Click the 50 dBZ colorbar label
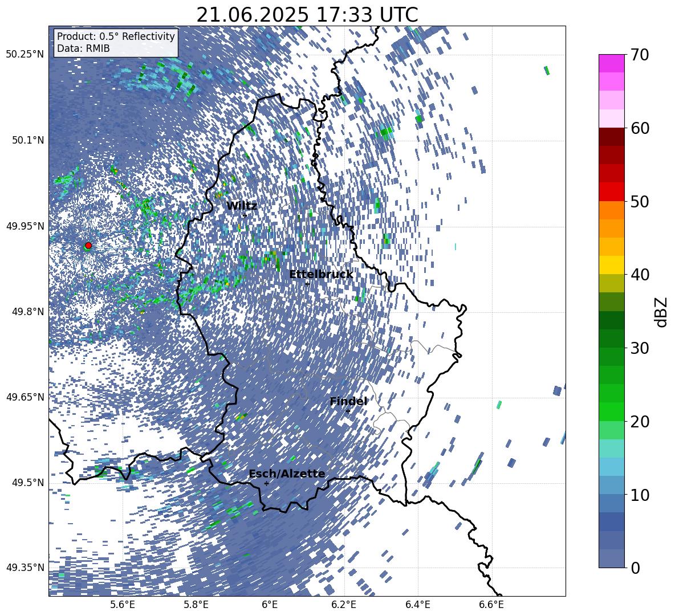Screen dimensions: 675x616 (640, 201)
